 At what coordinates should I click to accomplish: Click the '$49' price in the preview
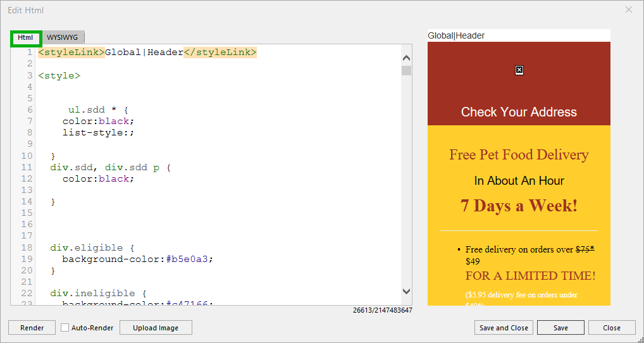pos(473,261)
